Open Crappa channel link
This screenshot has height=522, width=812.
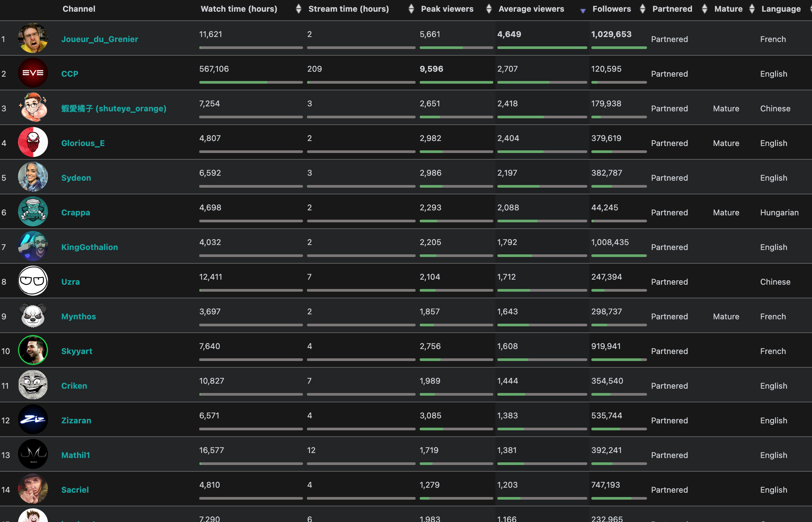[x=76, y=212]
